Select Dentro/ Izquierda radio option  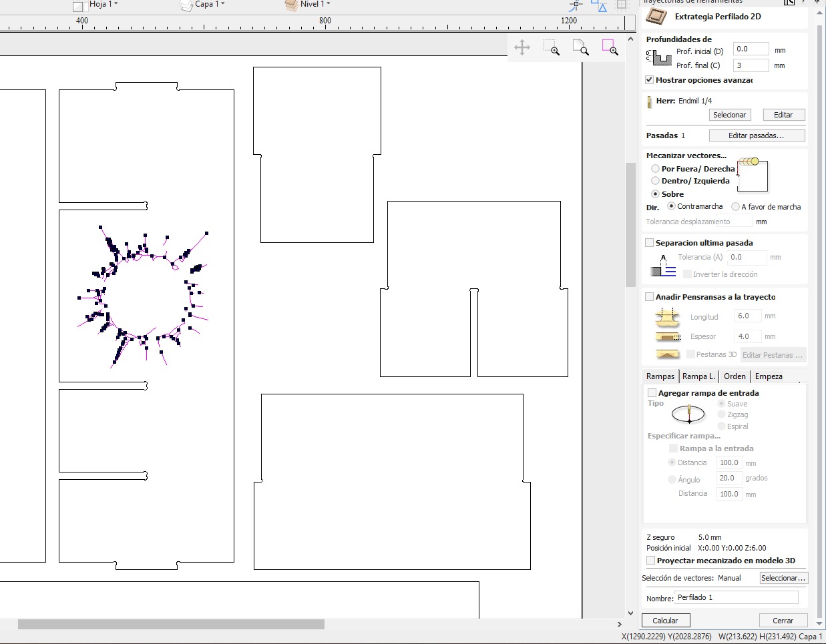655,181
